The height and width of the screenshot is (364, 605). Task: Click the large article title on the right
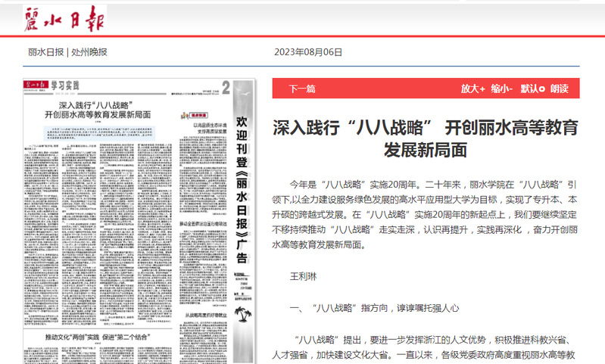click(x=426, y=138)
